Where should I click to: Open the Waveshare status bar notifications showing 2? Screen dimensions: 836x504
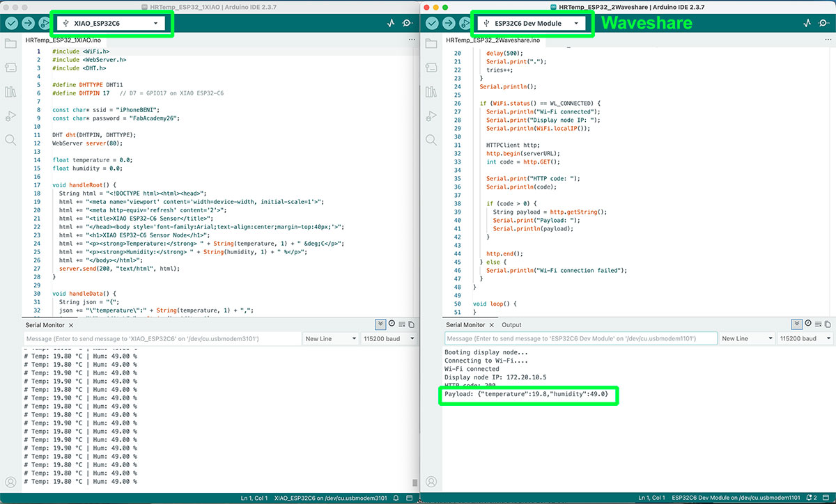pyautogui.click(x=812, y=498)
